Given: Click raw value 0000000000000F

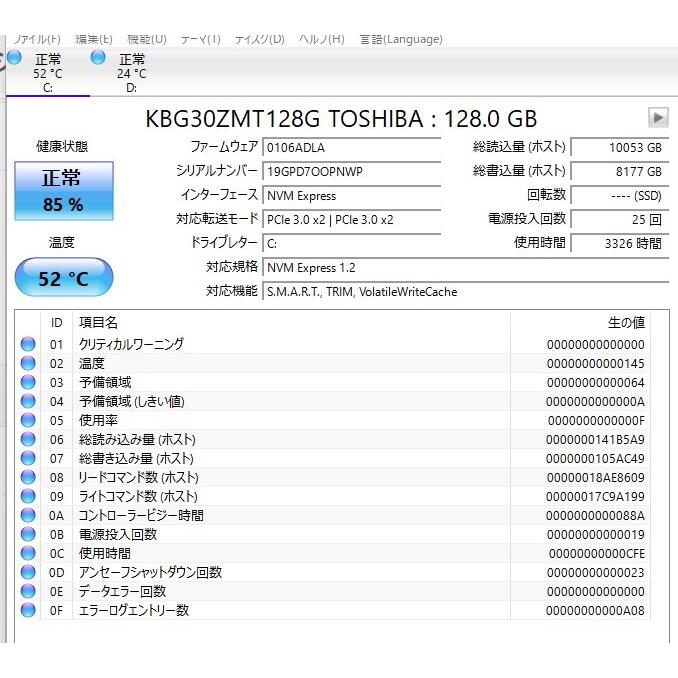Looking at the screenshot, I should (x=596, y=421).
